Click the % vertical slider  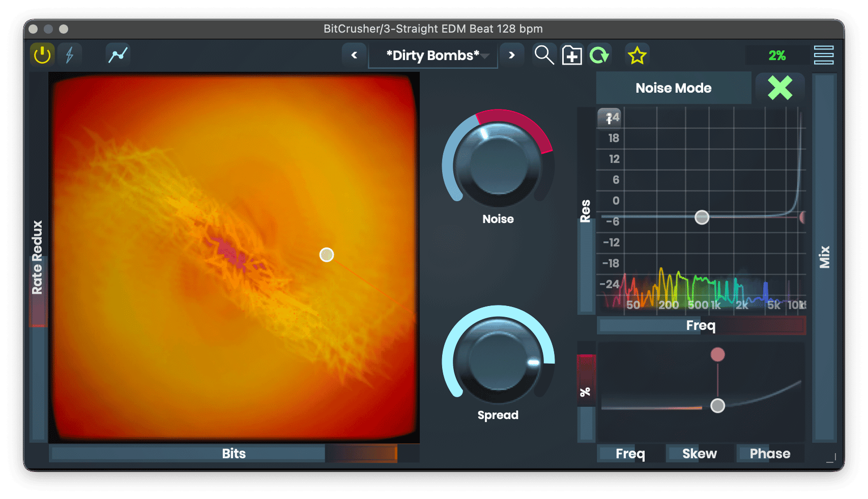point(586,392)
